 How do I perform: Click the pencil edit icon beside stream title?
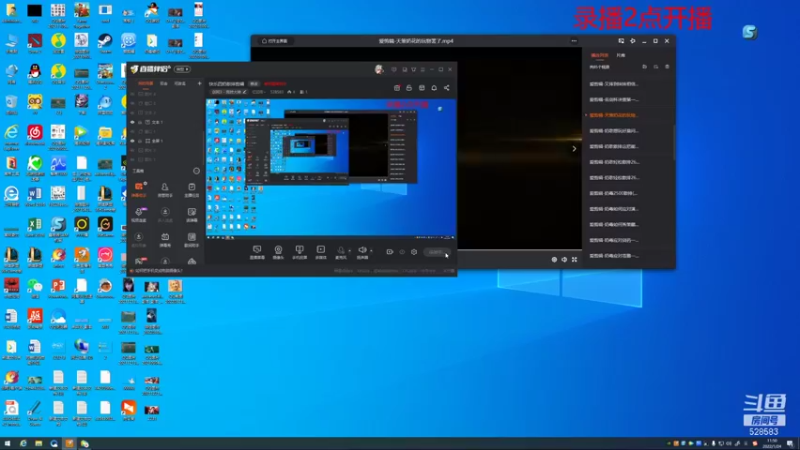(x=244, y=92)
